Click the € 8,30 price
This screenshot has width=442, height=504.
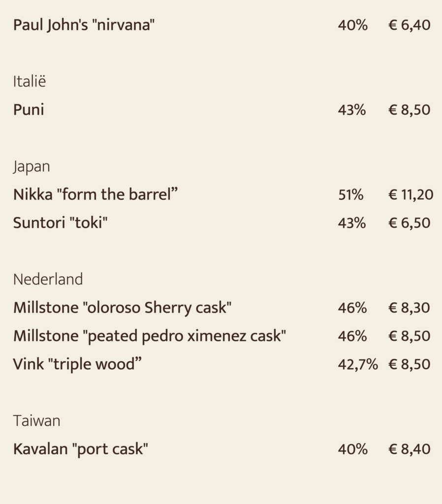409,308
